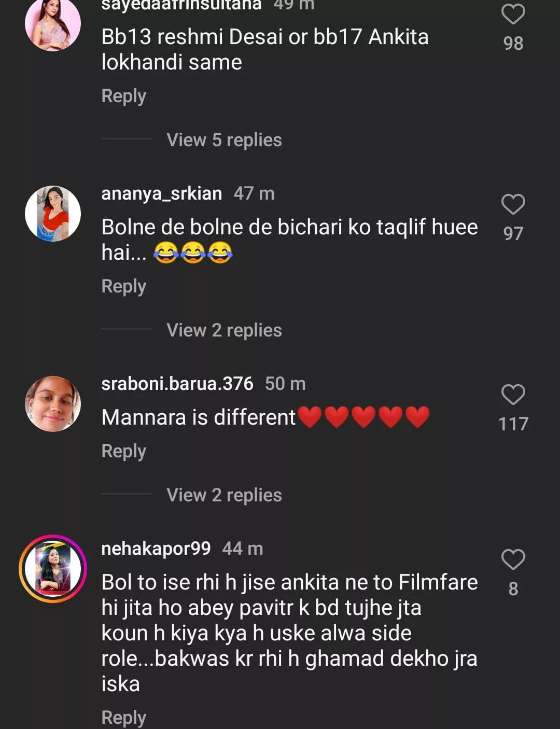Viewport: 560px width, 729px height.
Task: Expand replies under ananya_srkian's comment
Action: click(224, 330)
